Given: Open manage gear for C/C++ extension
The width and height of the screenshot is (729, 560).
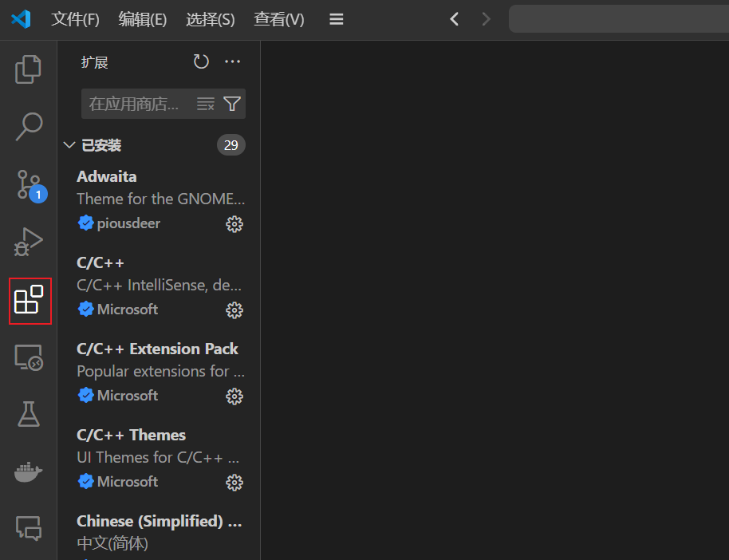Looking at the screenshot, I should [x=234, y=310].
